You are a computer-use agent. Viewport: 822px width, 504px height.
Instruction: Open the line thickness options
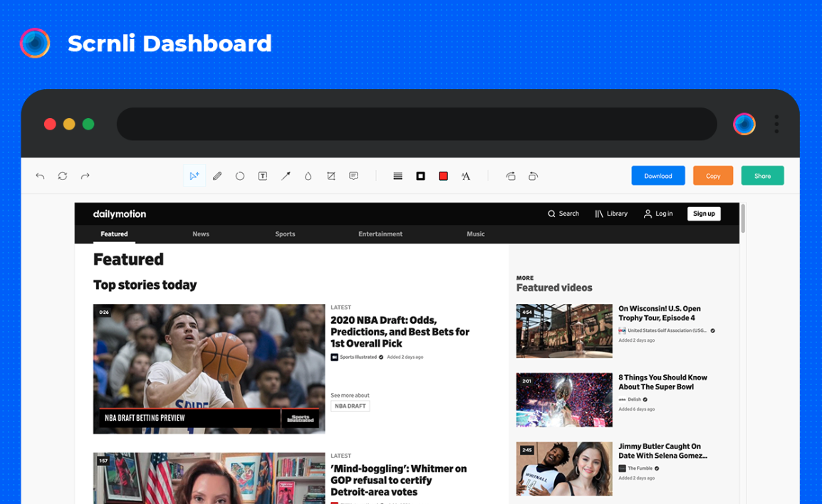398,176
